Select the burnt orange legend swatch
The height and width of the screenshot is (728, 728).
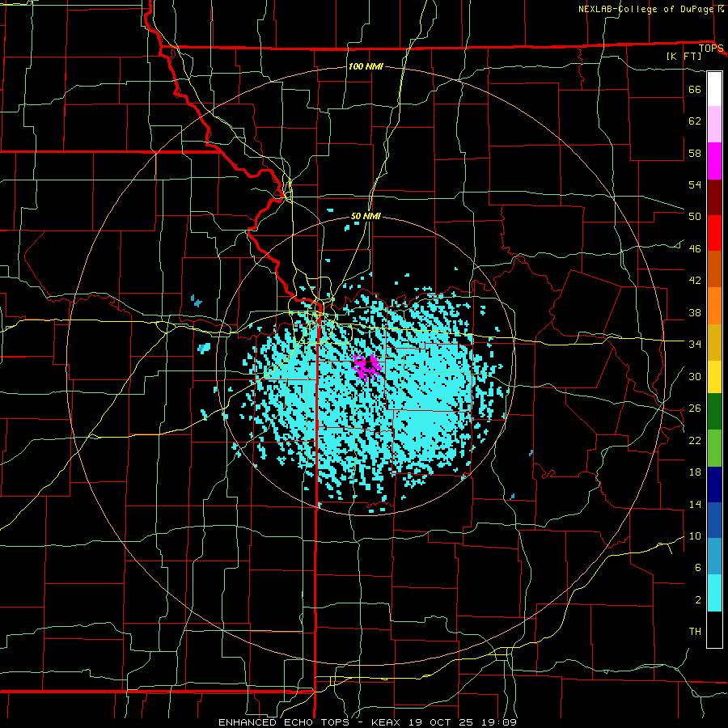coord(714,269)
